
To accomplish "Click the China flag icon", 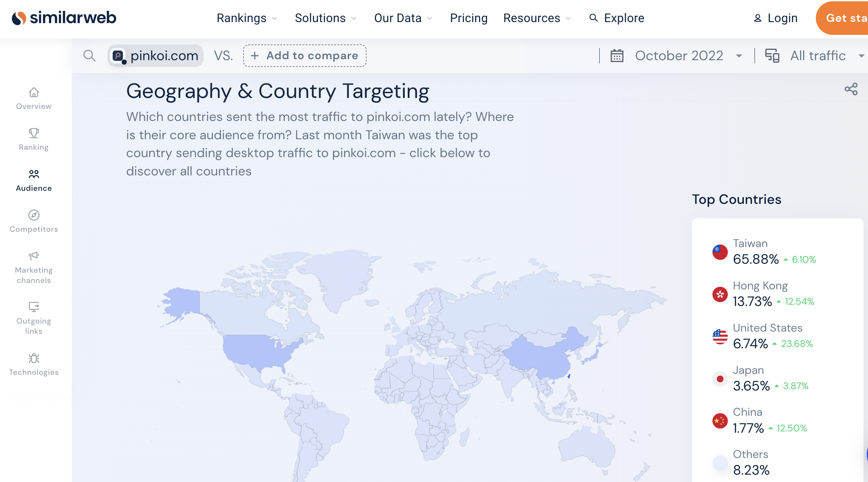I will pos(720,421).
